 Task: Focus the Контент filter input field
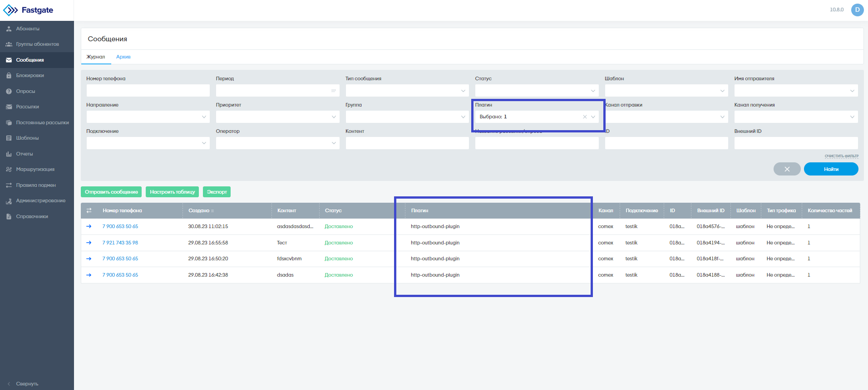point(407,143)
